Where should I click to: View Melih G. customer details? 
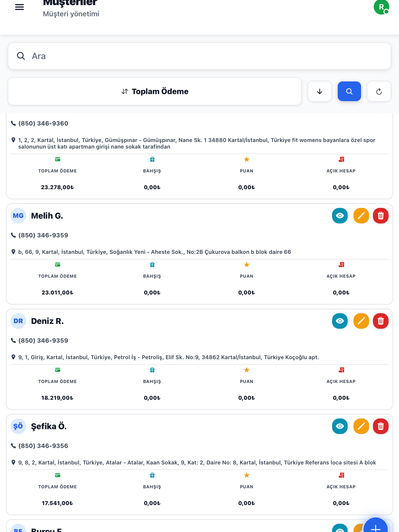(340, 216)
